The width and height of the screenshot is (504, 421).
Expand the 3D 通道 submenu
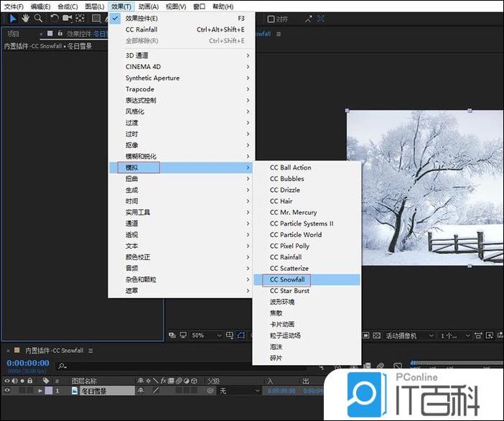182,55
